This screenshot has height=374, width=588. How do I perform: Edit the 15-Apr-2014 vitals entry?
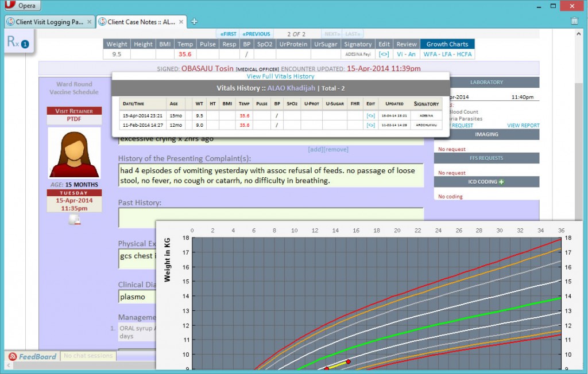(371, 115)
